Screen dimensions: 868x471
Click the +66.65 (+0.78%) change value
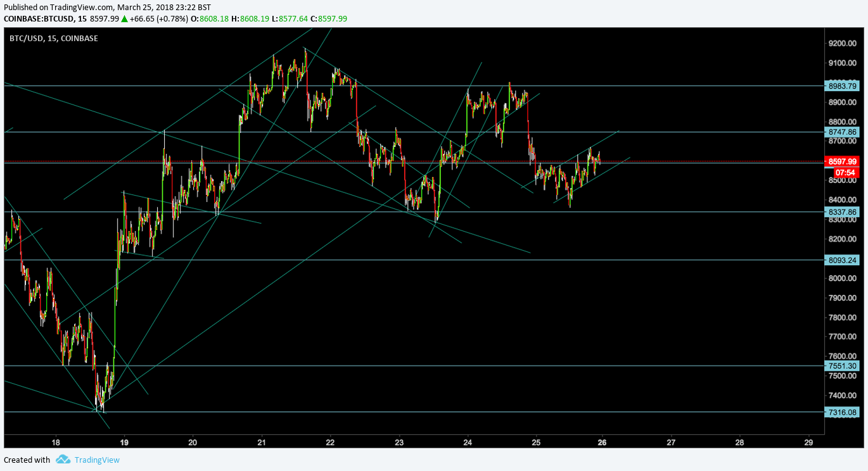[160, 18]
